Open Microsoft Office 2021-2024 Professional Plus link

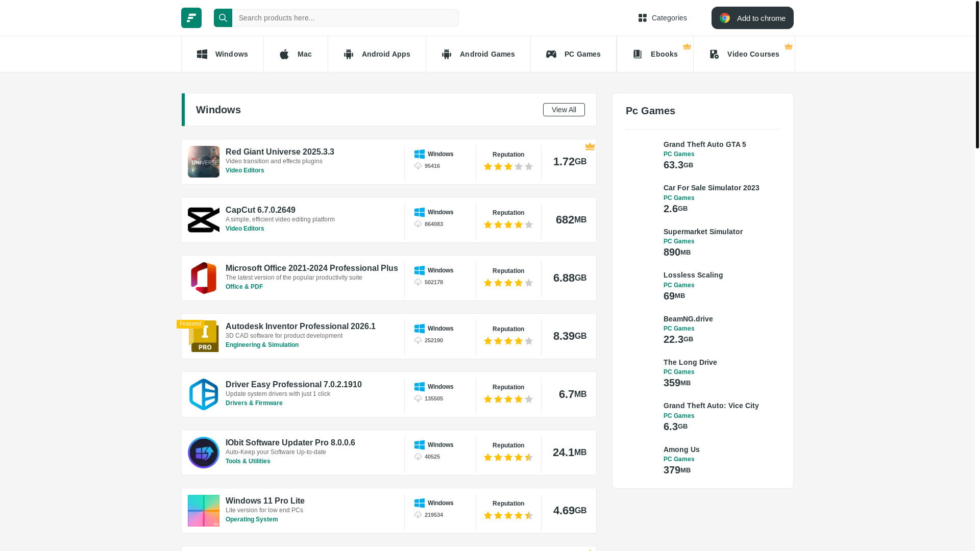coord(312,268)
